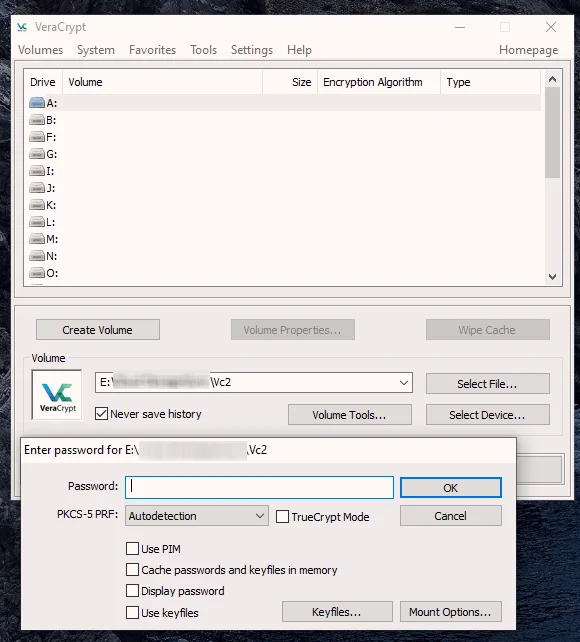Open the Help menu
Image resolution: width=580 pixels, height=642 pixels.
tap(299, 50)
